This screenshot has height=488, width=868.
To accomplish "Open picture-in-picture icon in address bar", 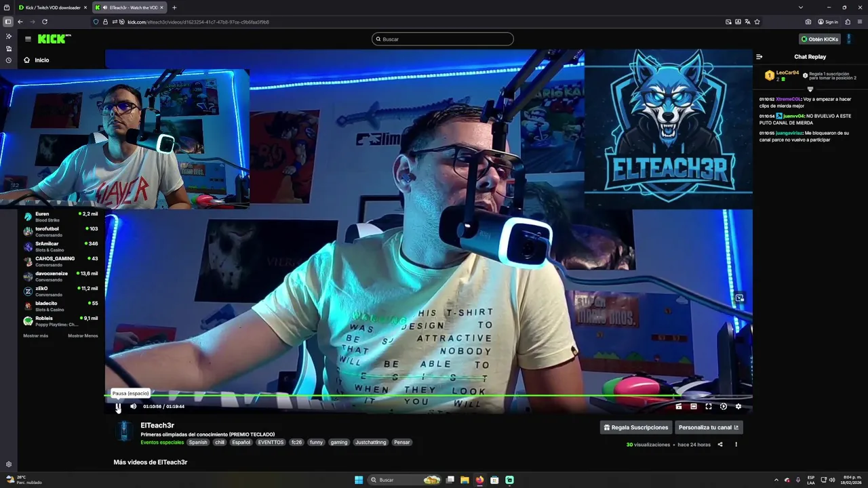I will tap(729, 22).
